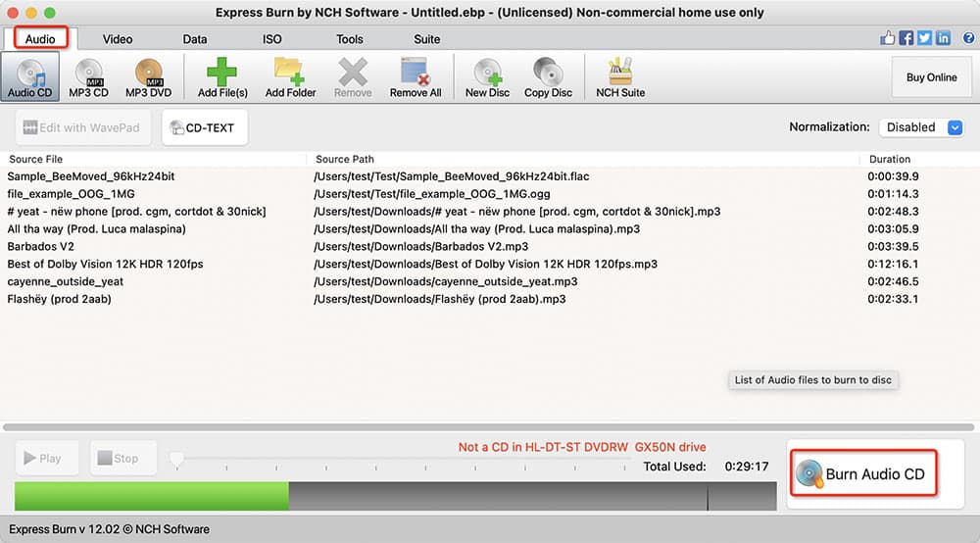
Task: Start a New Disc
Action: 487,76
